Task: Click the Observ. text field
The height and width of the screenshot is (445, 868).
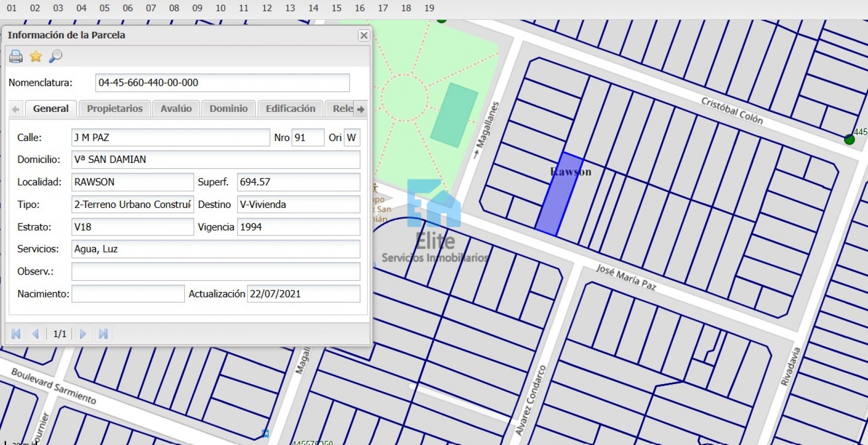Action: tap(216, 271)
